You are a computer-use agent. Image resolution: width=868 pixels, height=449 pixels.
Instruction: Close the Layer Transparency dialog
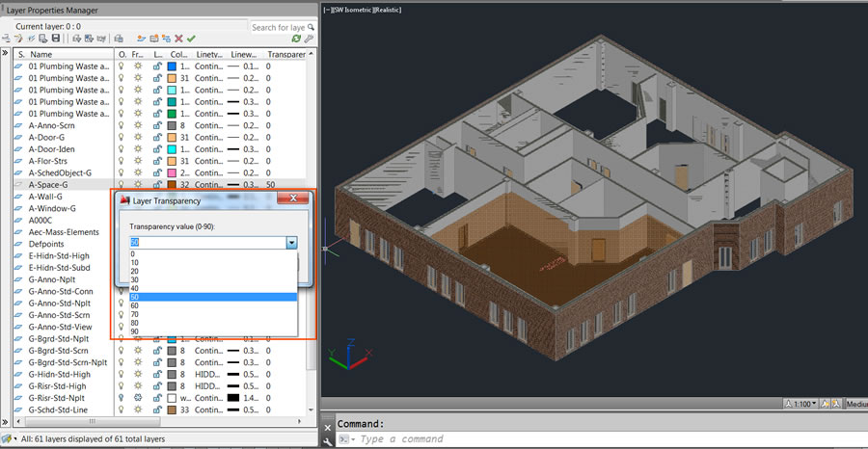point(293,198)
